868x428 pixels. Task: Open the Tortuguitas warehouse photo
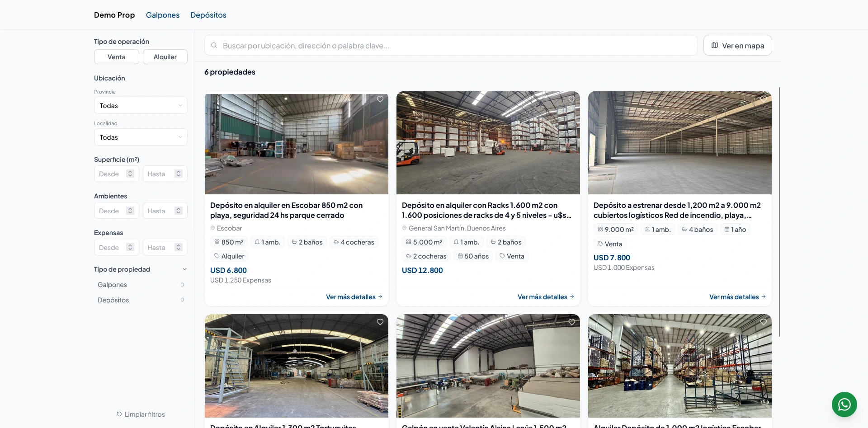tap(297, 366)
